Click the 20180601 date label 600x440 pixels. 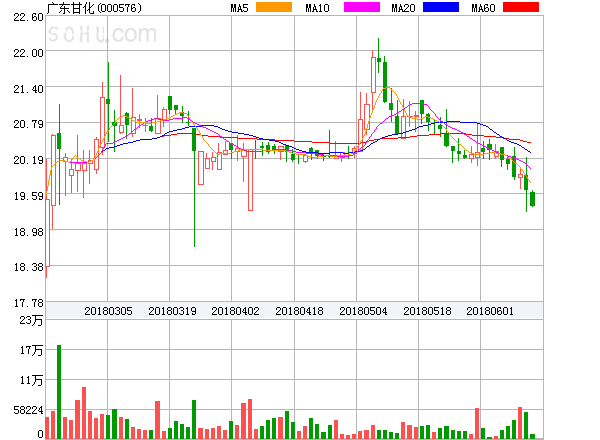click(490, 311)
